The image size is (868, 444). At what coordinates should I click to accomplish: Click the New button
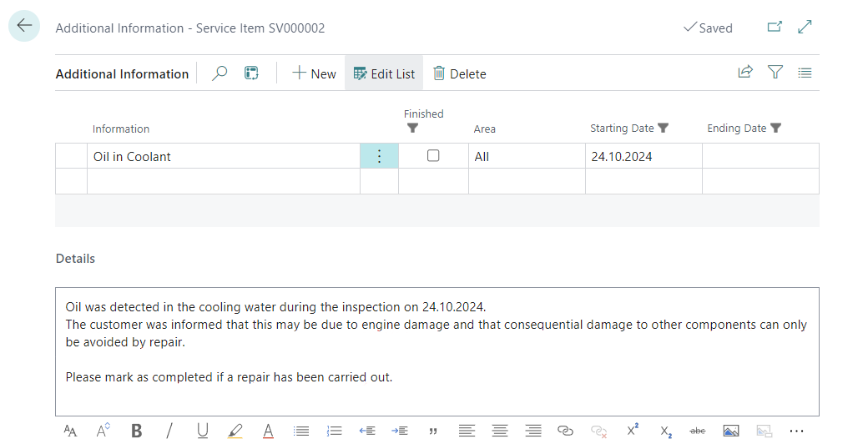tap(314, 73)
